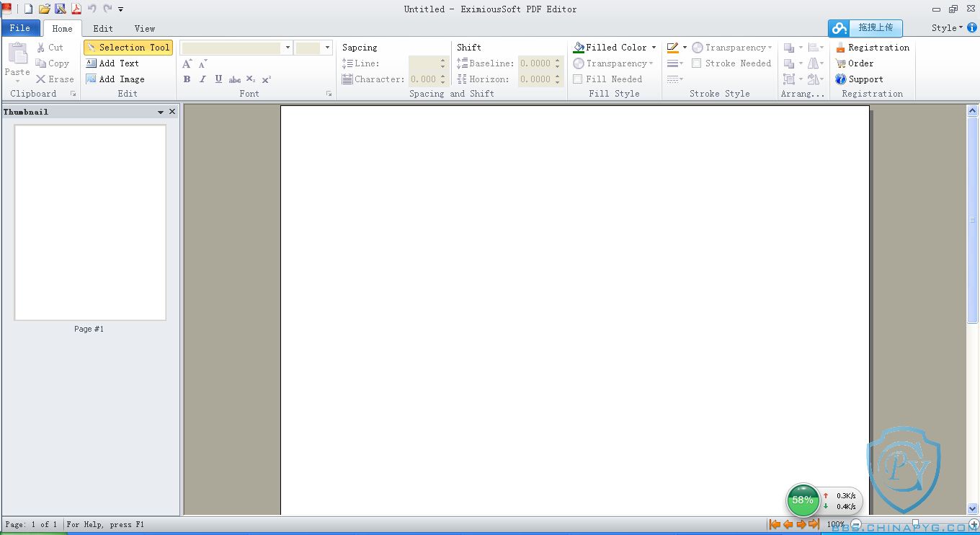The width and height of the screenshot is (980, 535).
Task: Expand the Clipboard group dialog launcher
Action: point(73,94)
